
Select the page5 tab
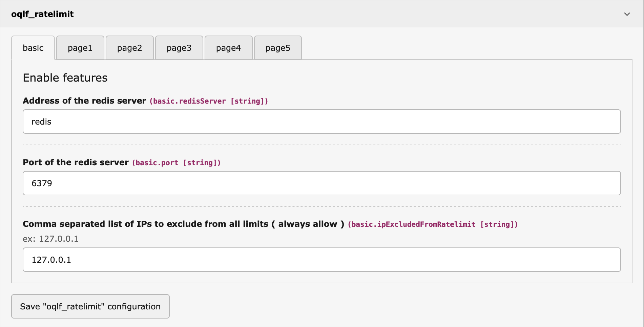(277, 48)
